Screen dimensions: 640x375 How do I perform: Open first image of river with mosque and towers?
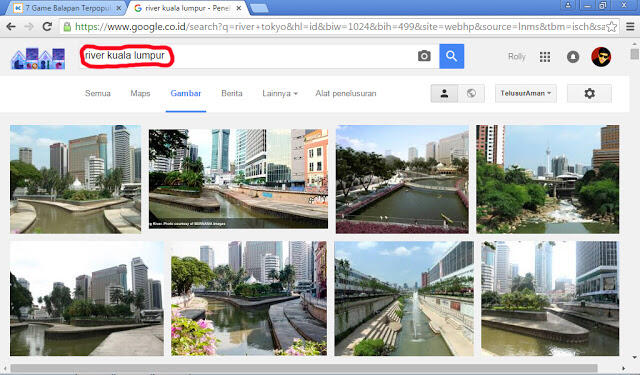coord(76,179)
